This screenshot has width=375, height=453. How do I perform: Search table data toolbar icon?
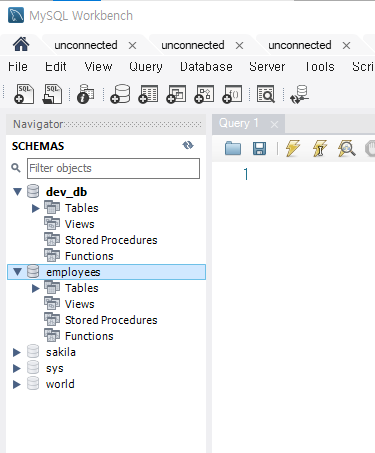click(x=266, y=94)
